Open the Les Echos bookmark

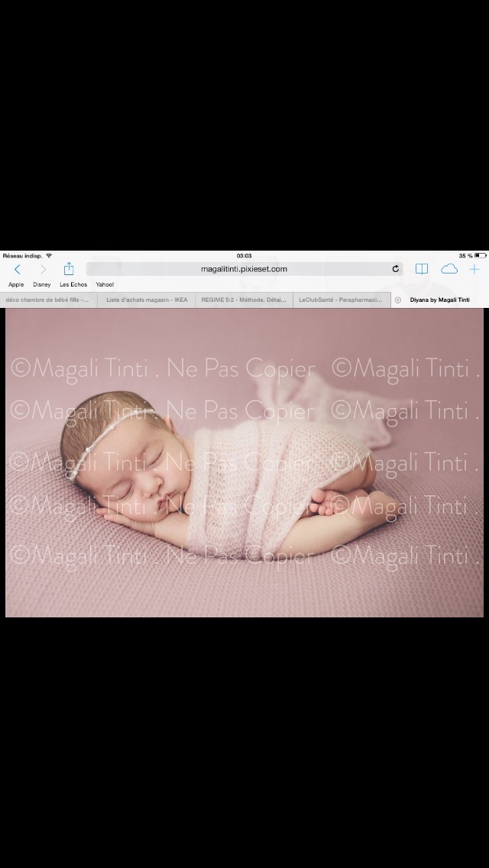[x=73, y=284]
